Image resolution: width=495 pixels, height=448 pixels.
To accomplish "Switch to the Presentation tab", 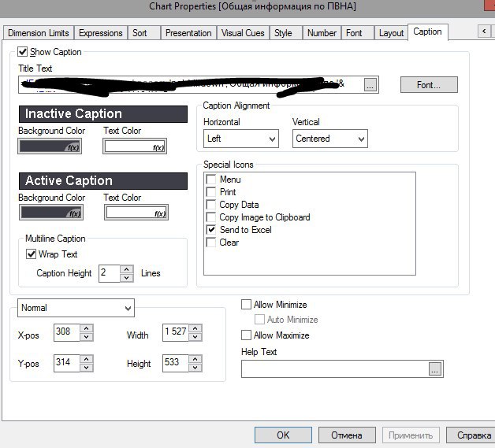I will [188, 33].
